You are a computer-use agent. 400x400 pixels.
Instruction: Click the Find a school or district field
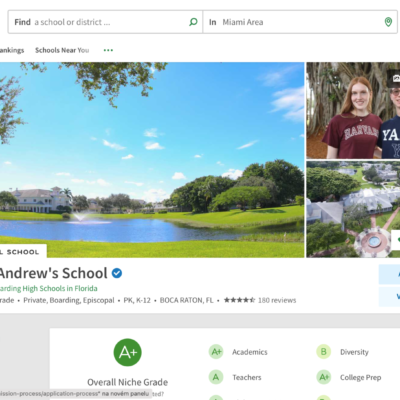click(x=105, y=22)
